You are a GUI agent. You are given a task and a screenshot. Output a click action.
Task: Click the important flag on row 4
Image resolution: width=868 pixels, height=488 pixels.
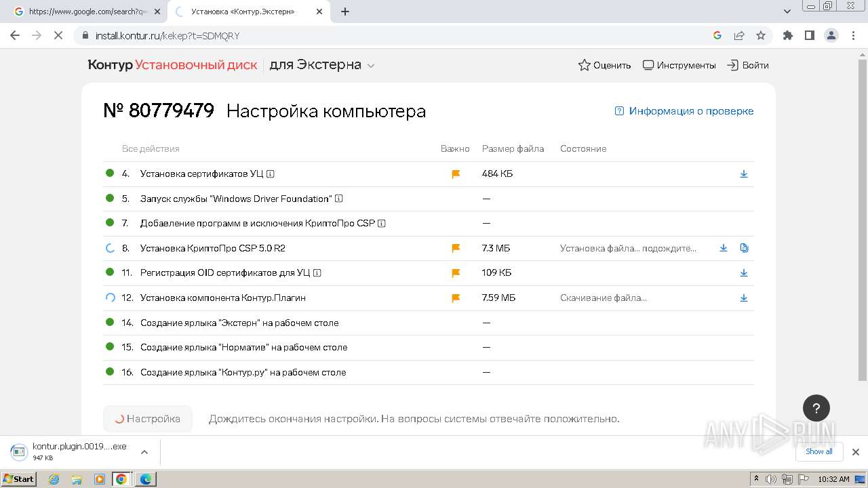456,174
